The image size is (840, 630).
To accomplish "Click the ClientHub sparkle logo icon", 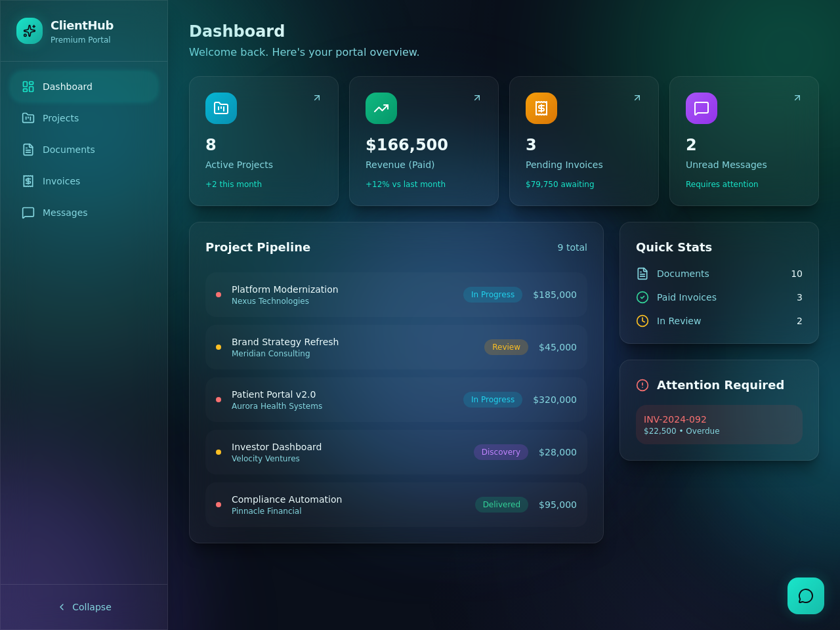I will (x=30, y=31).
